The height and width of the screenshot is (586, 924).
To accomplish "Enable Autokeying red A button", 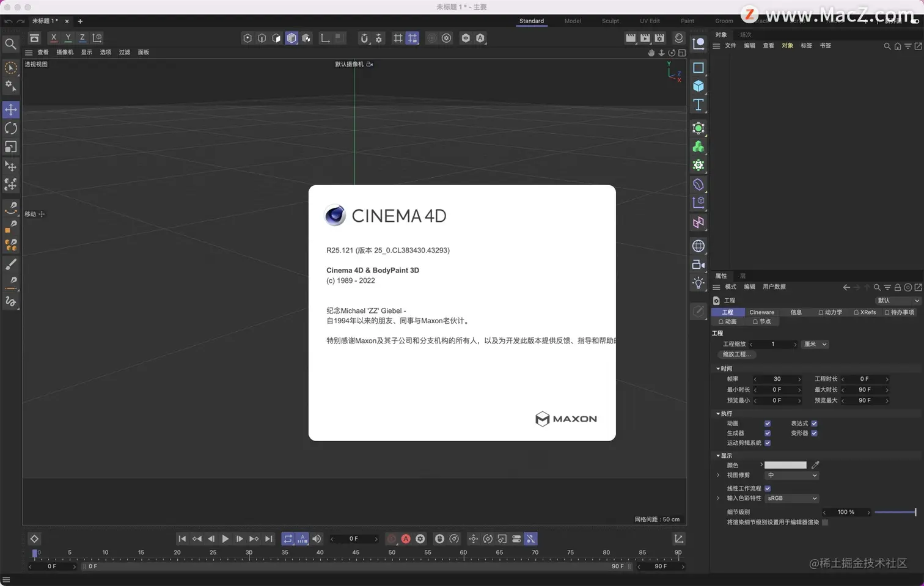I will [406, 539].
